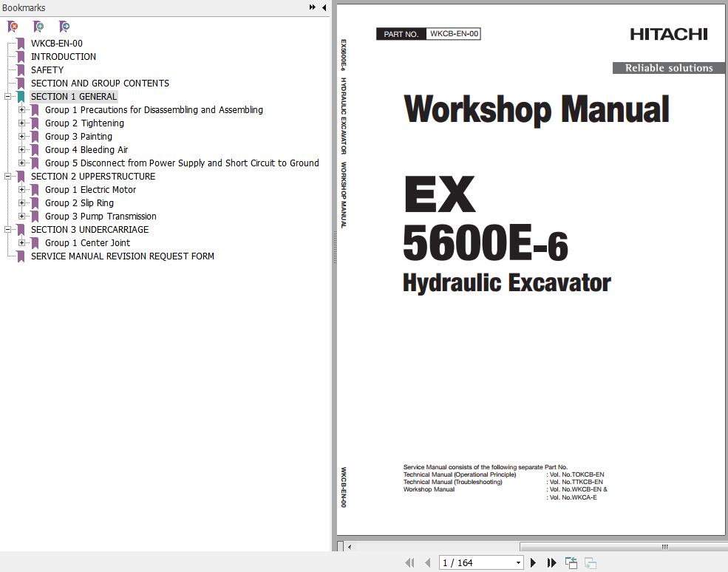728x572 pixels.
Task: Click the add new bookmark icon
Action: click(x=38, y=27)
